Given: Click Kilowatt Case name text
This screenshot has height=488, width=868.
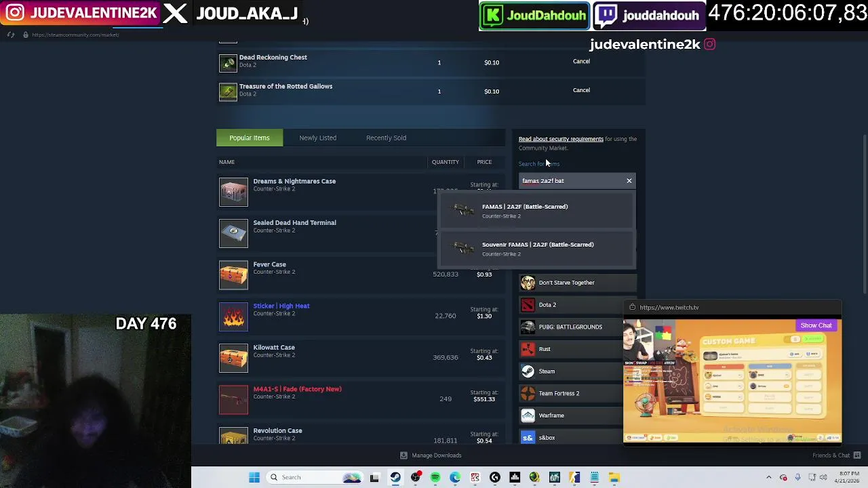Looking at the screenshot, I should pos(274,347).
